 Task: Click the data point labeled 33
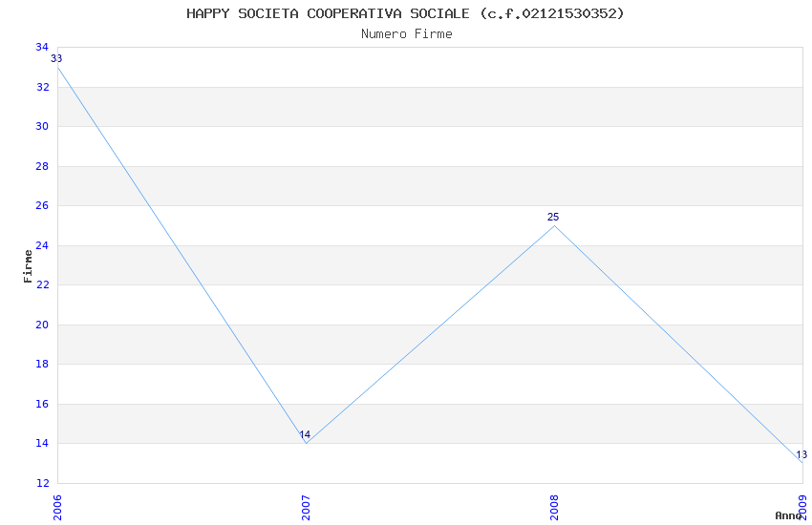click(58, 67)
